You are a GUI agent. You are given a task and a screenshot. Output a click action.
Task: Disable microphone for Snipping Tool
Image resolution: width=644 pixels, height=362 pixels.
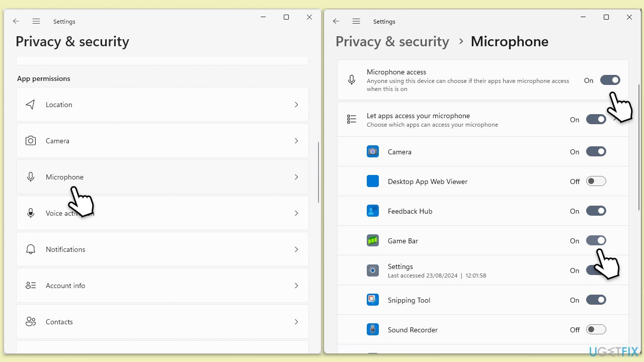(596, 300)
